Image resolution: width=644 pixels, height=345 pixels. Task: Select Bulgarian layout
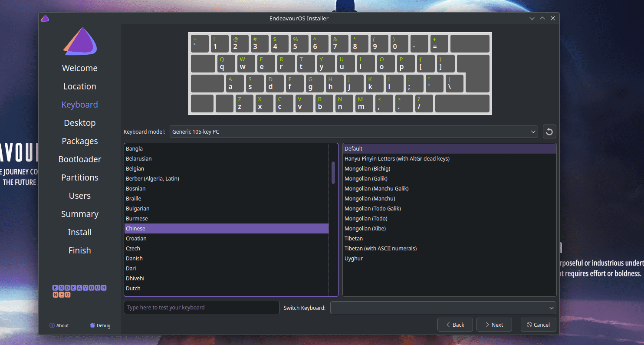coord(227,209)
